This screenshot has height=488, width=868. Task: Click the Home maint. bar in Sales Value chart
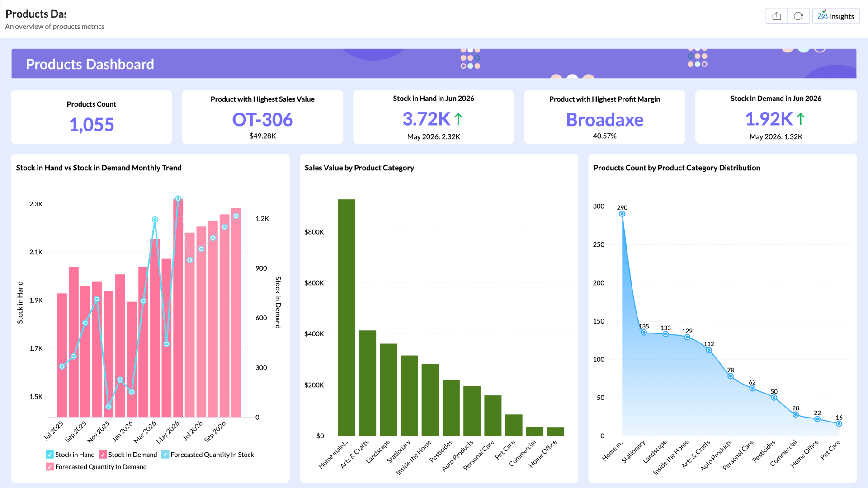coord(347,318)
